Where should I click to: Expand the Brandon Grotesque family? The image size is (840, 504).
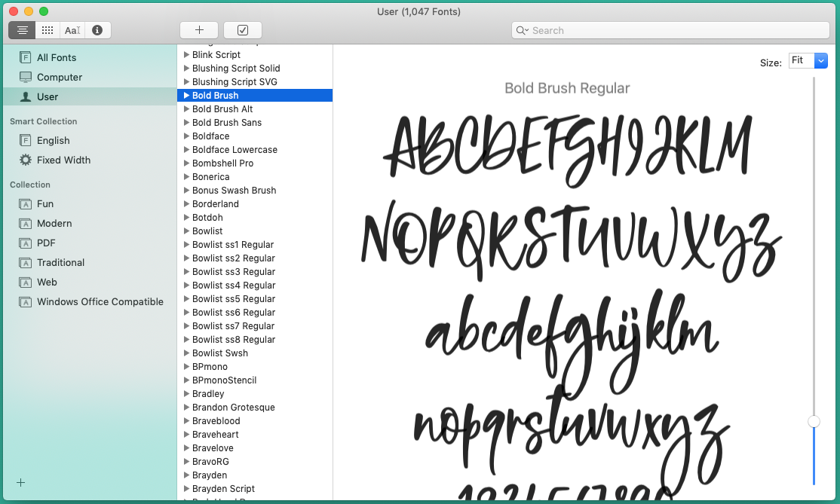[x=186, y=407]
